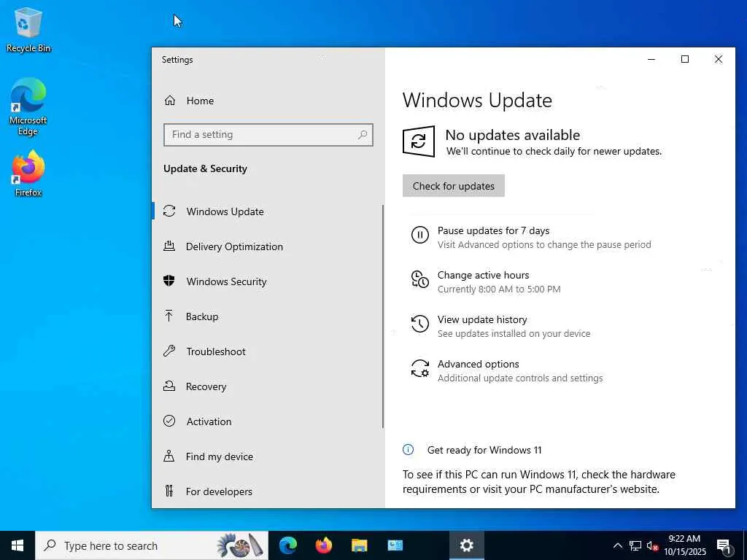Open Firefox from the taskbar

tap(323, 545)
